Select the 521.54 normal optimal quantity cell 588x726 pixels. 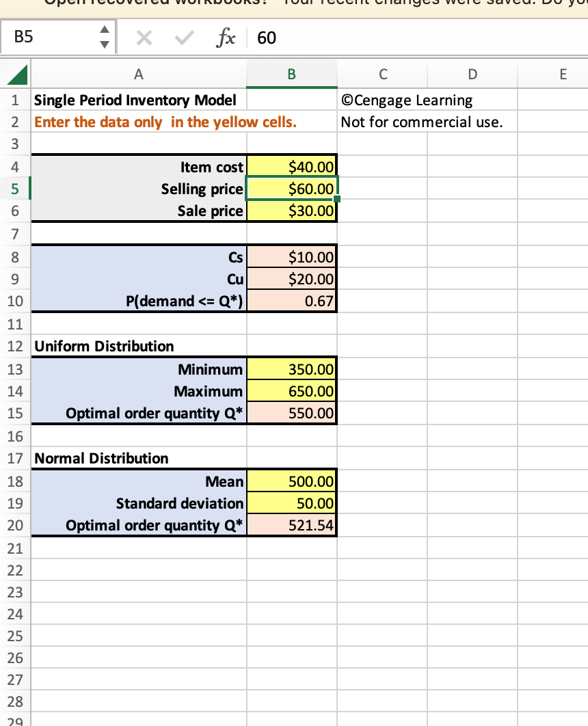click(x=292, y=525)
